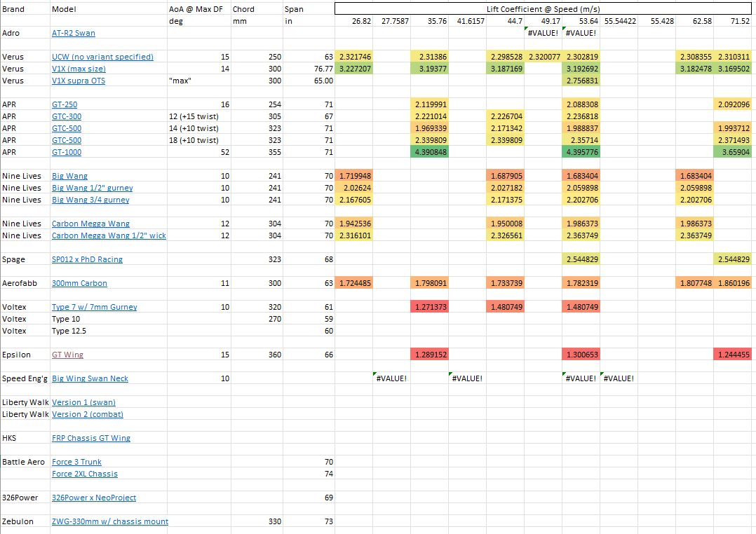Viewport: 756px width, 534px height.
Task: Open the Big Wing Swan Neck link
Action: [x=90, y=378]
